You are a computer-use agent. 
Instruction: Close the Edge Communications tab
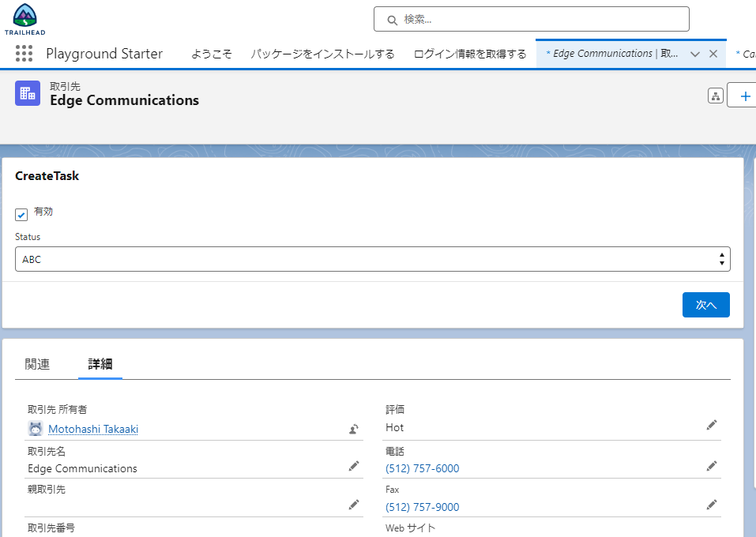pos(713,54)
